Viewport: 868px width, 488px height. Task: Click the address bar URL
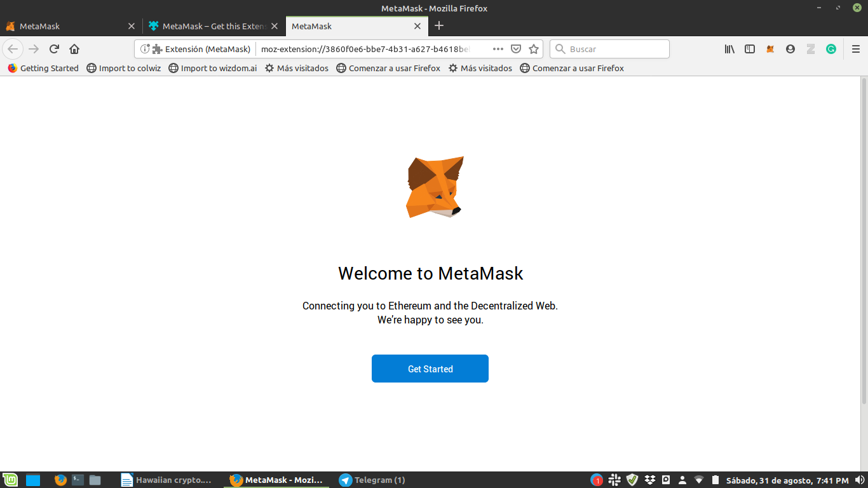click(x=365, y=49)
